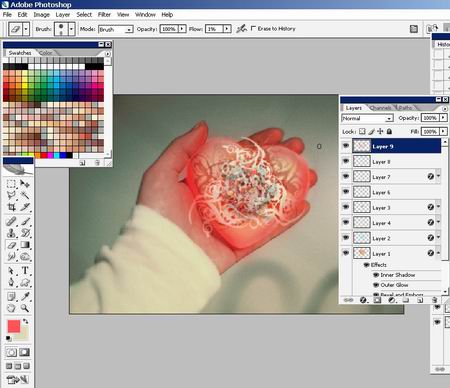Select the Crop tool
The image size is (450, 388).
(x=11, y=207)
